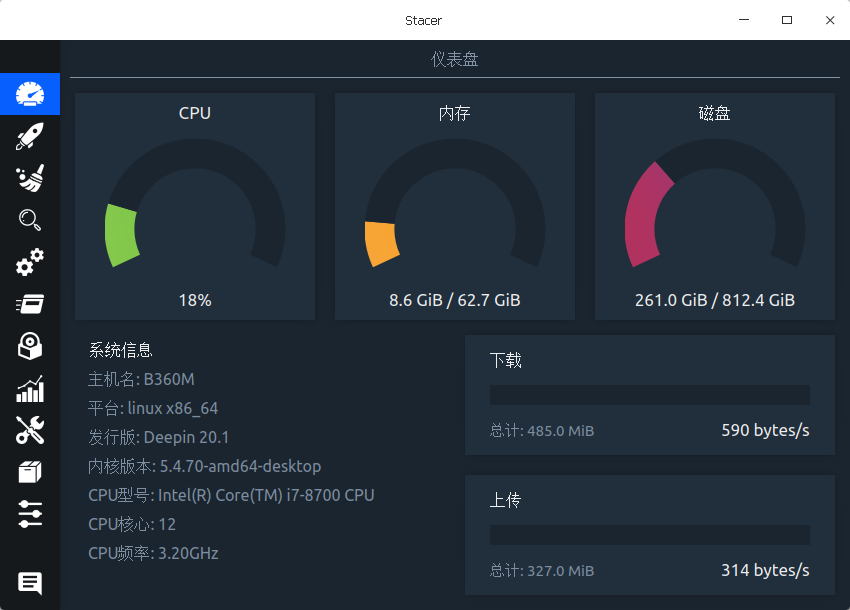Image resolution: width=850 pixels, height=610 pixels.
Task: Click the 总计: 327.0 MiB upload total
Action: (x=542, y=570)
